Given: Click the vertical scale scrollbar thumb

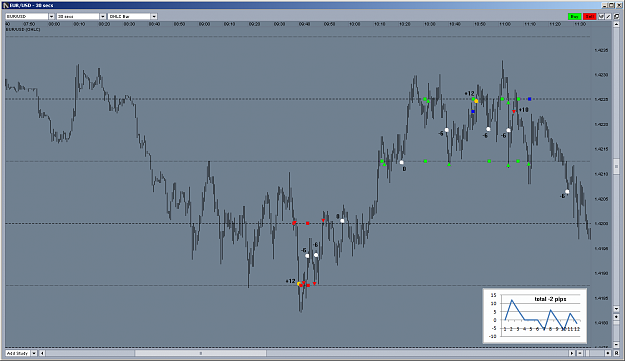Looking at the screenshot, I should point(616,166).
